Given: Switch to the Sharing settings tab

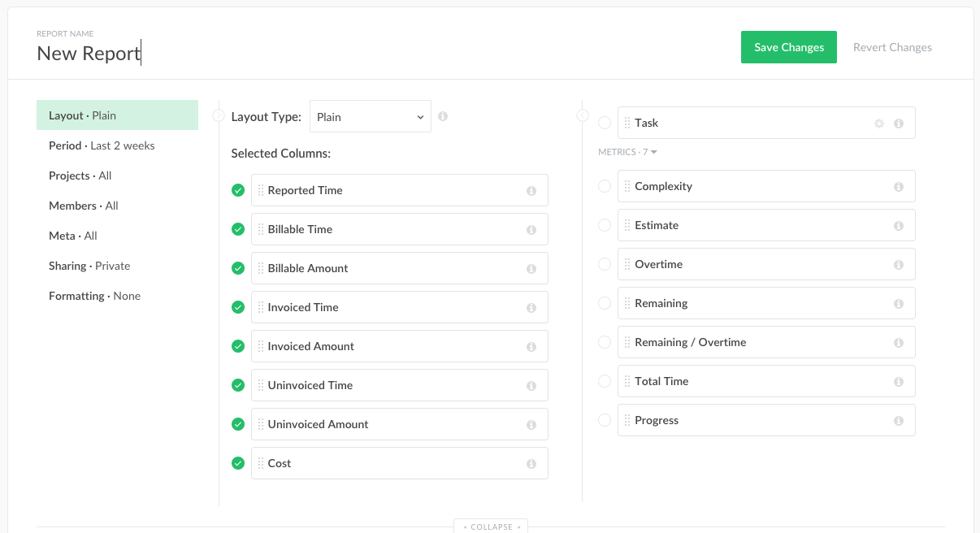Looking at the screenshot, I should pyautogui.click(x=89, y=266).
